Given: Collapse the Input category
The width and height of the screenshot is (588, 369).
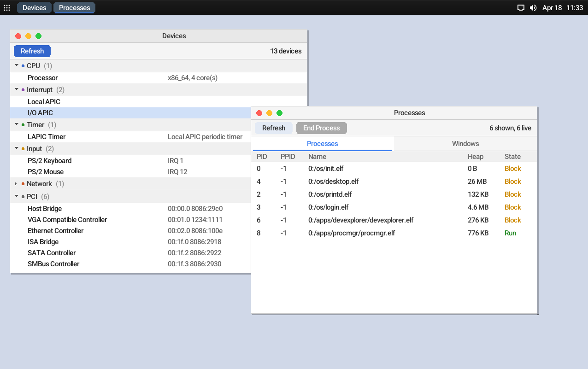Looking at the screenshot, I should pyautogui.click(x=17, y=149).
